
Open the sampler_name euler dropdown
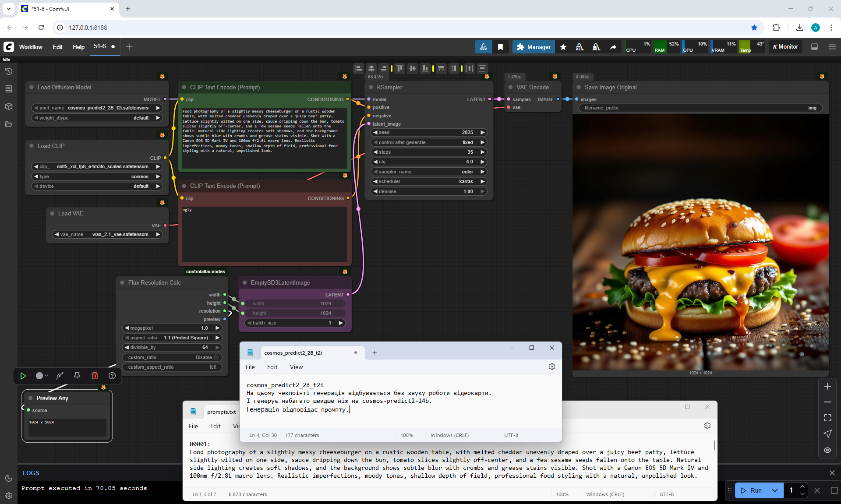[429, 172]
